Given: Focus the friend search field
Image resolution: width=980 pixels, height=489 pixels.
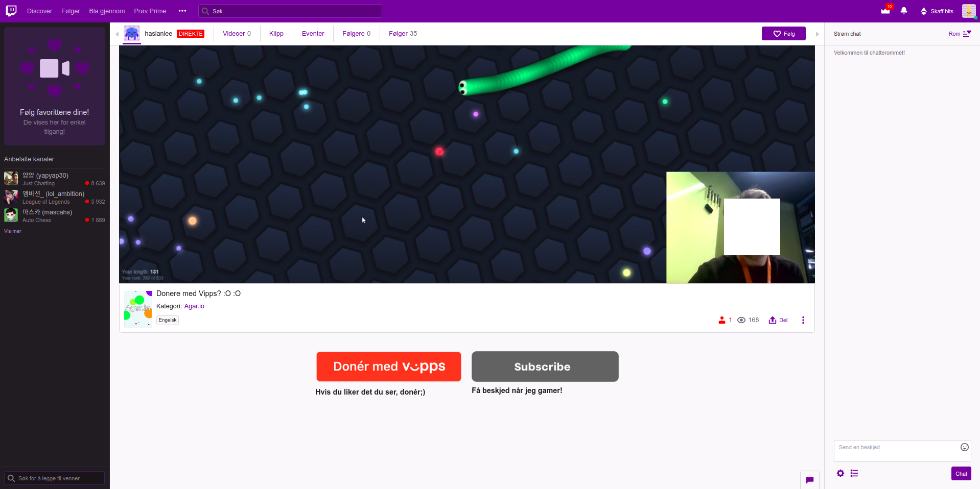Looking at the screenshot, I should point(54,478).
